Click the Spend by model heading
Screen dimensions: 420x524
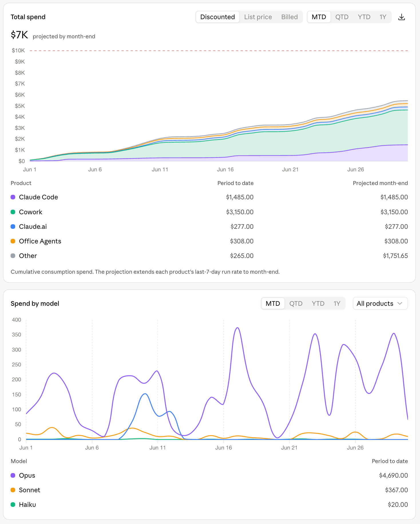pyautogui.click(x=35, y=303)
